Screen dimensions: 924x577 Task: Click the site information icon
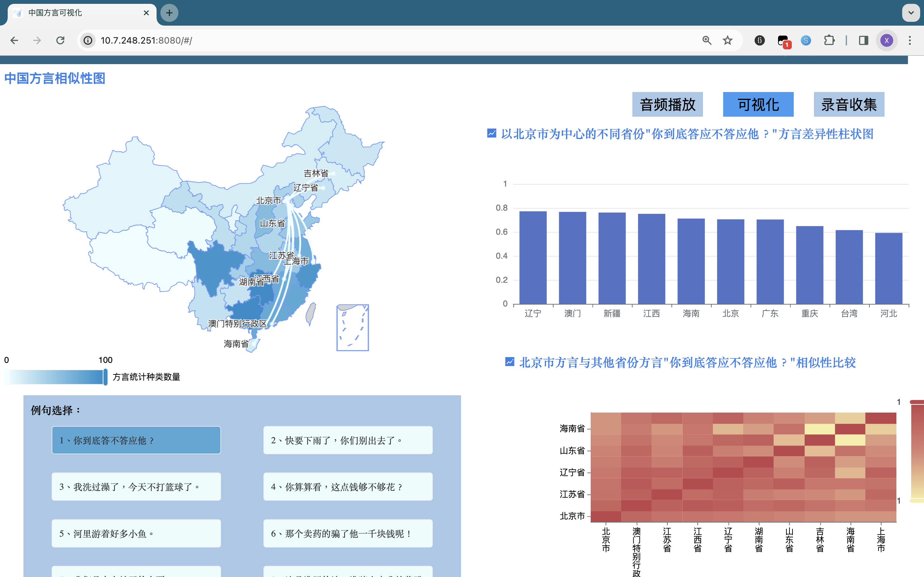[x=88, y=40]
